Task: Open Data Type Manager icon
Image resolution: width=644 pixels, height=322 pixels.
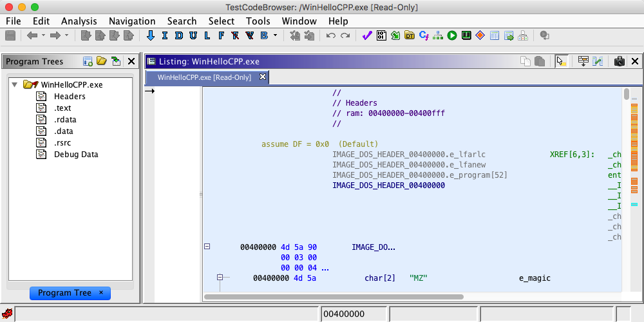Action: tap(410, 35)
